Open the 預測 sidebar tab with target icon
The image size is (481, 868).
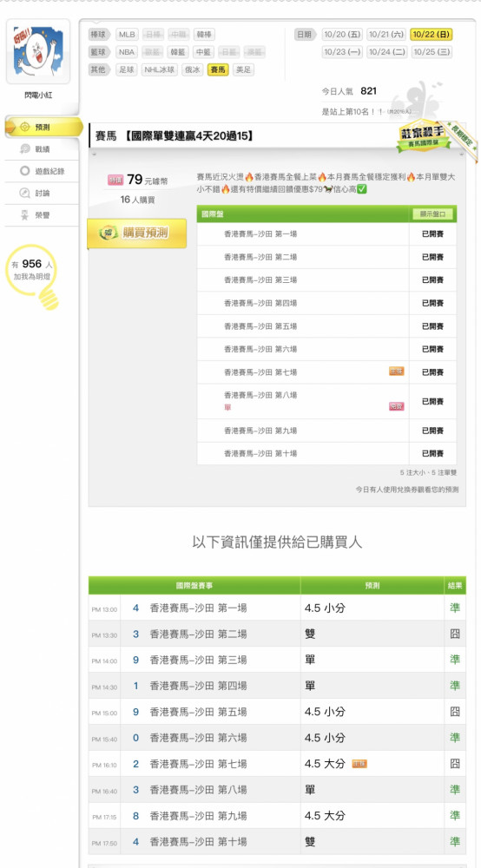click(x=43, y=128)
